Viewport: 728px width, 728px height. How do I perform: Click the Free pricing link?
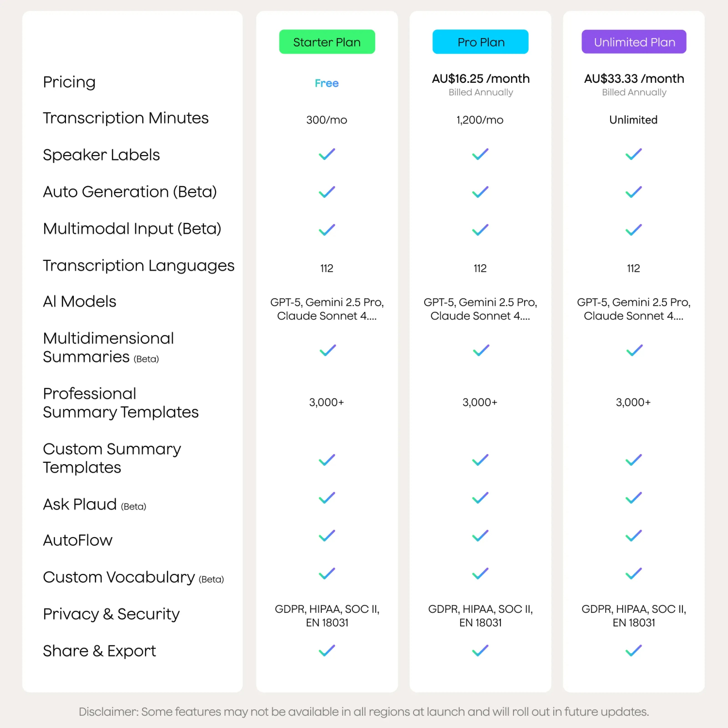click(x=327, y=83)
